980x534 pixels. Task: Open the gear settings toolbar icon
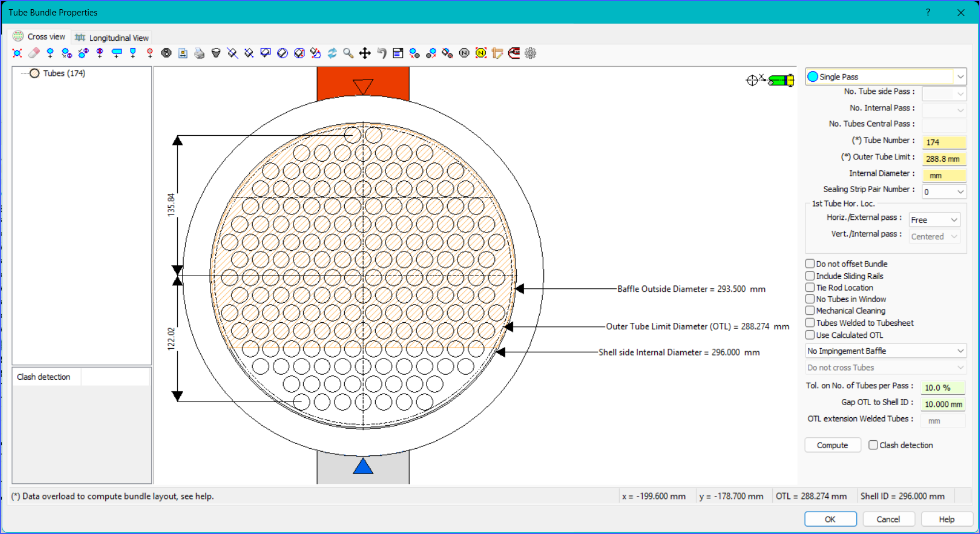coord(531,53)
